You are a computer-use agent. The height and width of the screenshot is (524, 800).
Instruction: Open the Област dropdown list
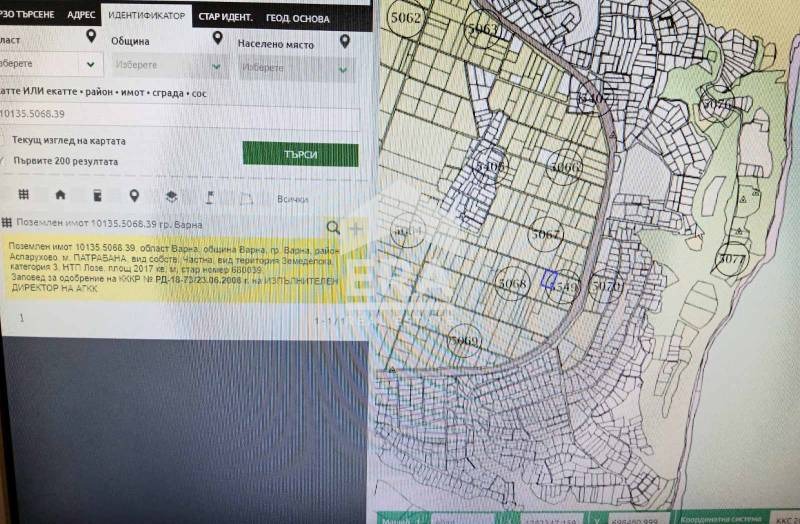[50, 65]
